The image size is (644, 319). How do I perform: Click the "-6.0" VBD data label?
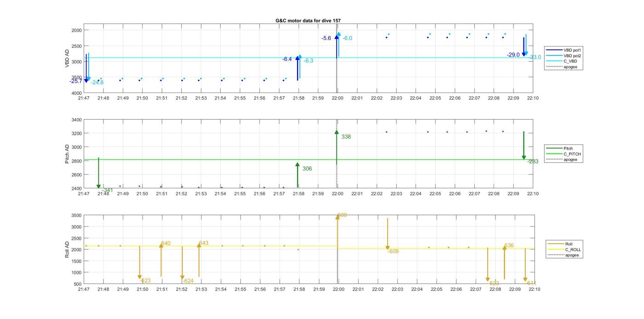click(347, 38)
